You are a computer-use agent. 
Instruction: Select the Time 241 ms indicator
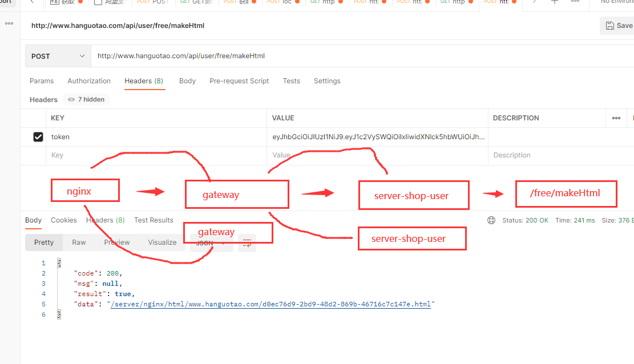tap(575, 220)
